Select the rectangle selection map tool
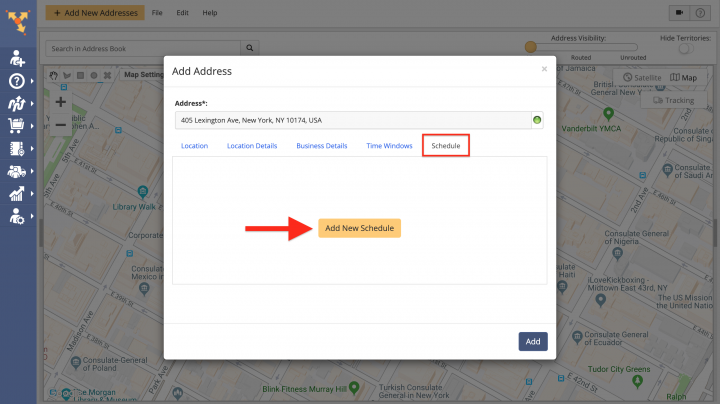Viewport: 720px width, 404px height. point(80,75)
